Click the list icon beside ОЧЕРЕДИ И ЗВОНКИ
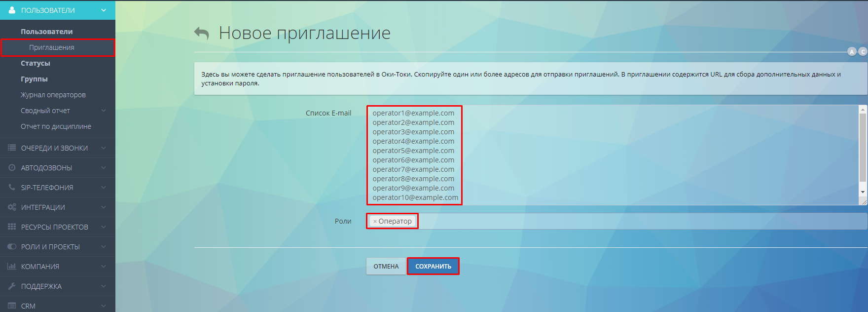Viewport: 868px width, 312px height. tap(12, 148)
